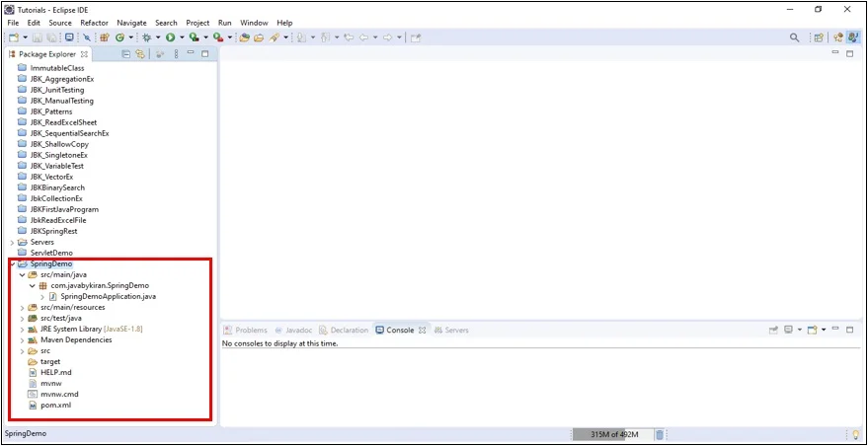
Task: Expand the src/main/resources folder
Action: coord(22,307)
